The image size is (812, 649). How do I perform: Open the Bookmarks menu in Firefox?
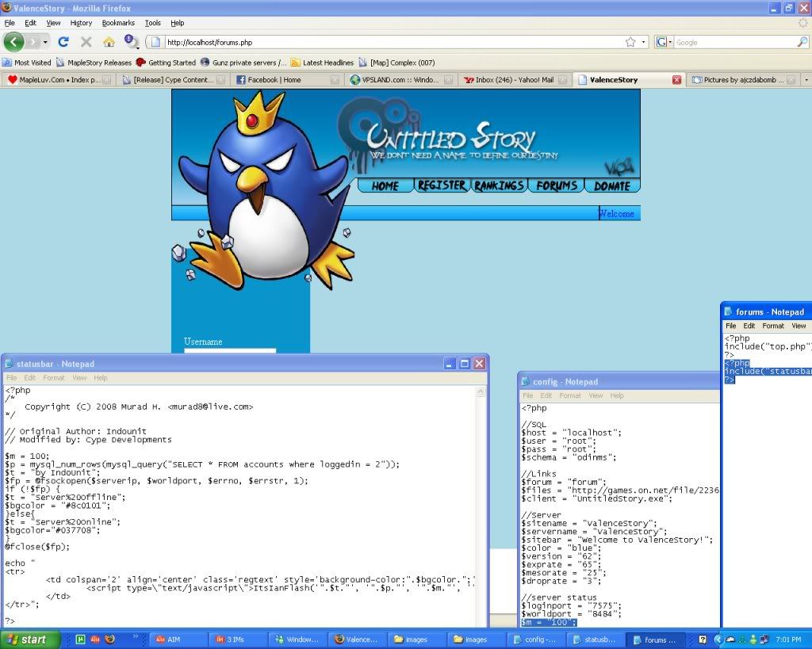[118, 23]
